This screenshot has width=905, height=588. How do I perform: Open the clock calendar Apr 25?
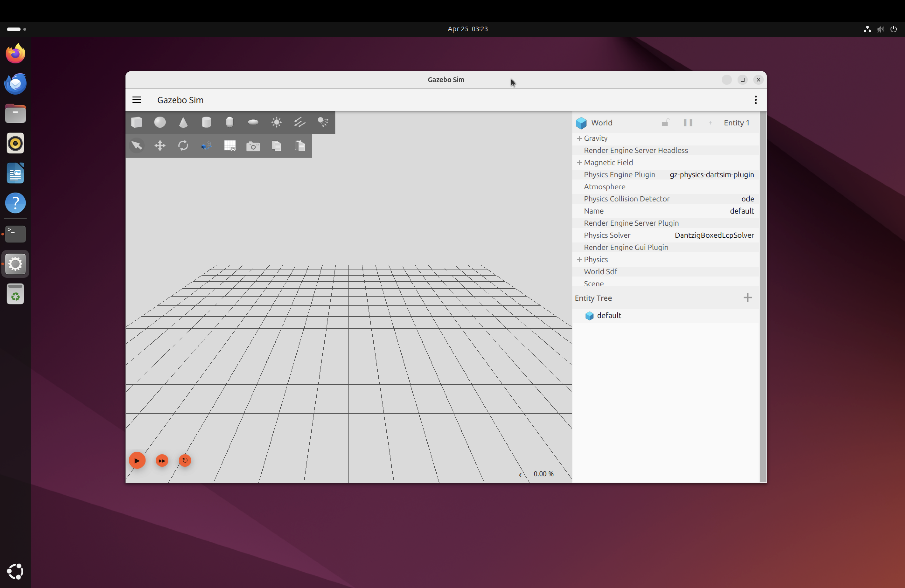point(467,29)
